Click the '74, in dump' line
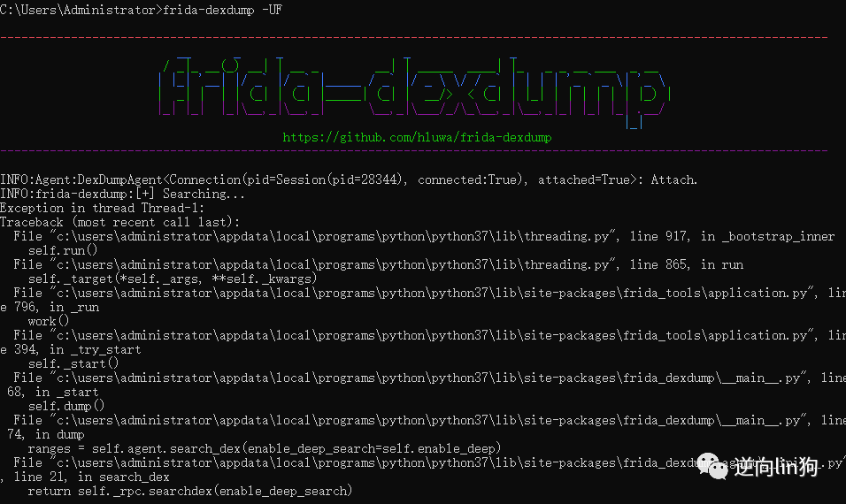Viewport: 846px width, 504px height. (x=46, y=434)
